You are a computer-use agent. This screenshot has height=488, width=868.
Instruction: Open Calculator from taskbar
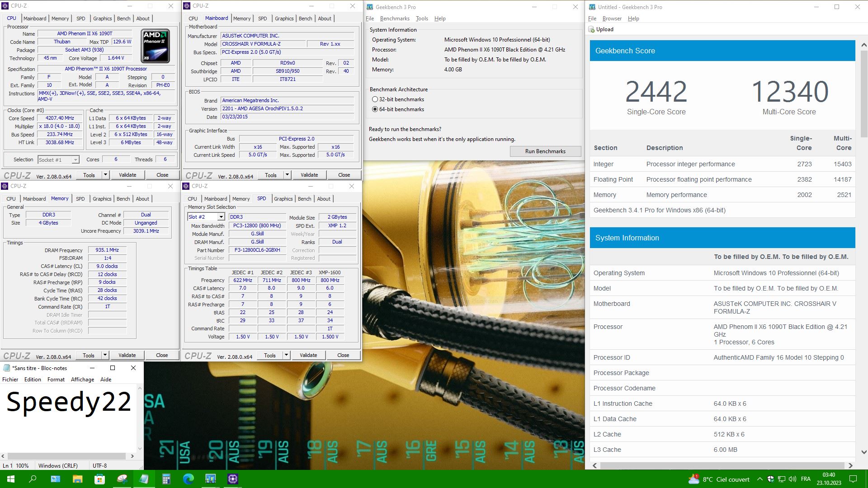(x=166, y=479)
